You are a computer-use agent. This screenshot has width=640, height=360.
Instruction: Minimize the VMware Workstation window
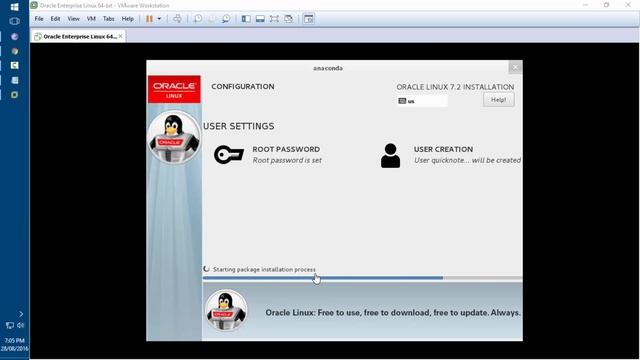(x=586, y=5)
